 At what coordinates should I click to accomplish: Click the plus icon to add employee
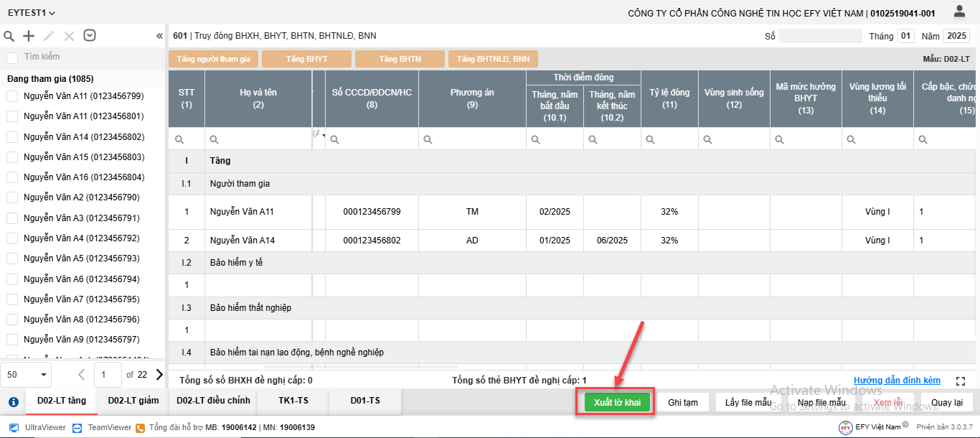[29, 36]
